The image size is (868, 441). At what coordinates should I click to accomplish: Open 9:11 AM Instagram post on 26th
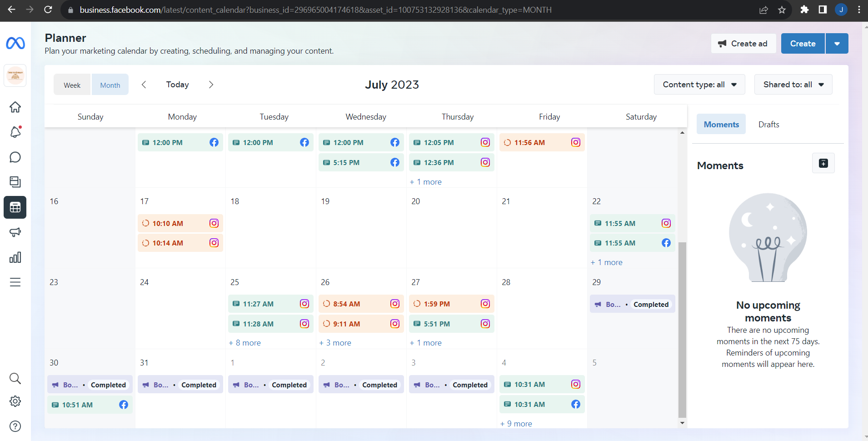(x=361, y=324)
